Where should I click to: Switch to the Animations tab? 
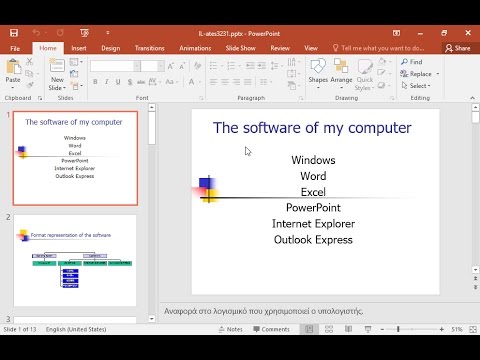(x=195, y=48)
